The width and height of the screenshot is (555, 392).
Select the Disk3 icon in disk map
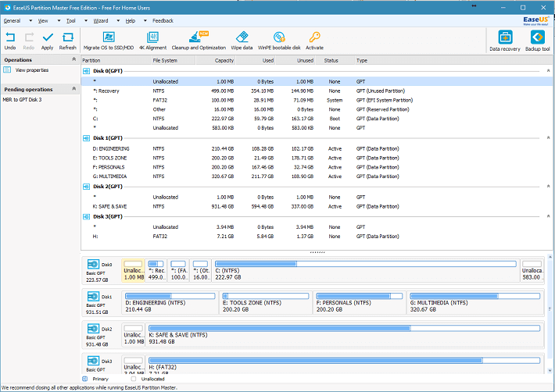click(93, 361)
